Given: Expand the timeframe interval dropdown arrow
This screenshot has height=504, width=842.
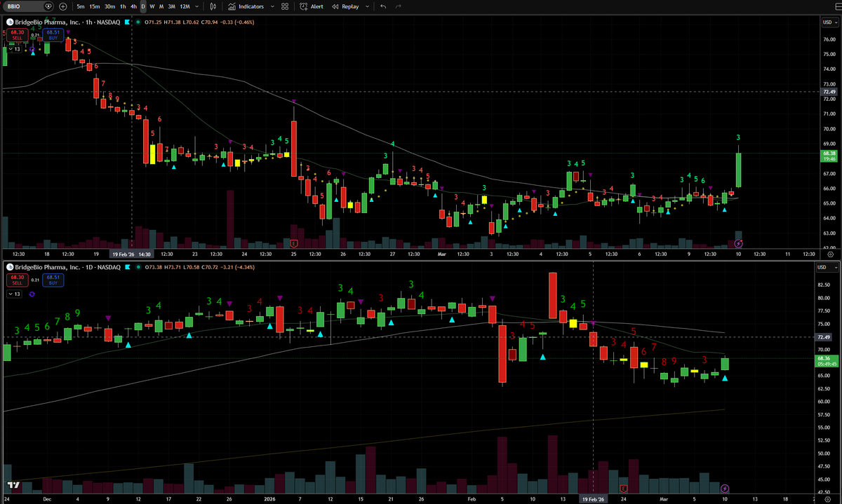Looking at the screenshot, I should pos(196,6).
